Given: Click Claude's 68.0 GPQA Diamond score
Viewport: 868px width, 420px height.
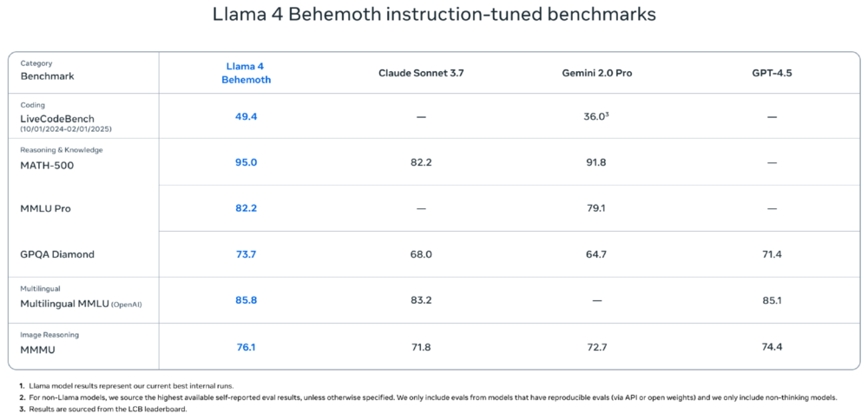Looking at the screenshot, I should coord(421,254).
